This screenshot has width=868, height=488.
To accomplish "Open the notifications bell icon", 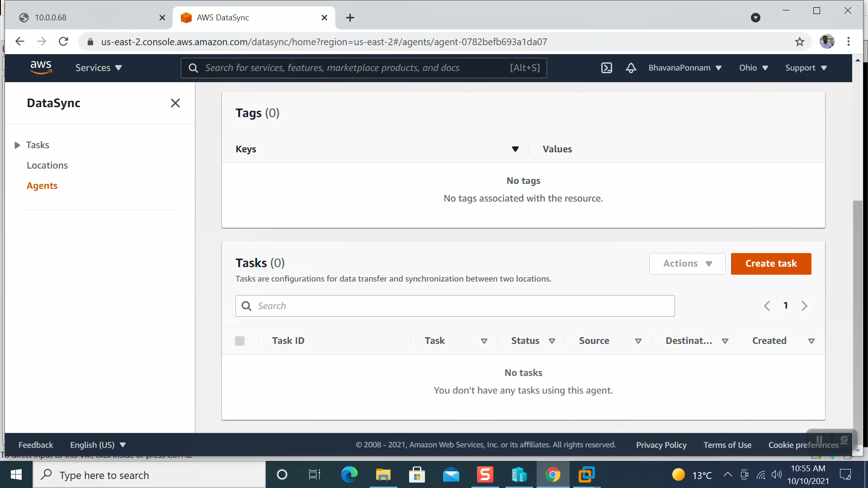I will pyautogui.click(x=631, y=68).
